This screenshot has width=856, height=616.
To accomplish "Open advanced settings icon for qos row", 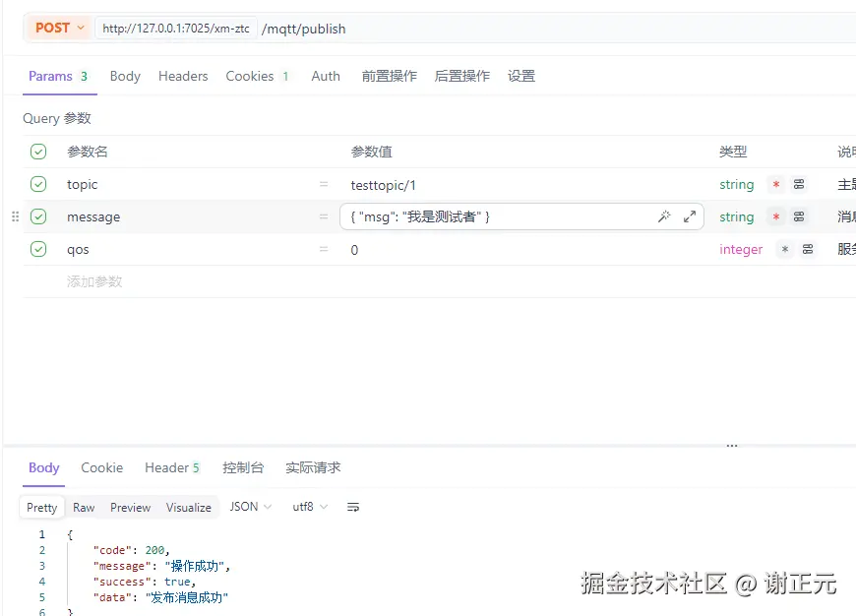I will [x=808, y=249].
